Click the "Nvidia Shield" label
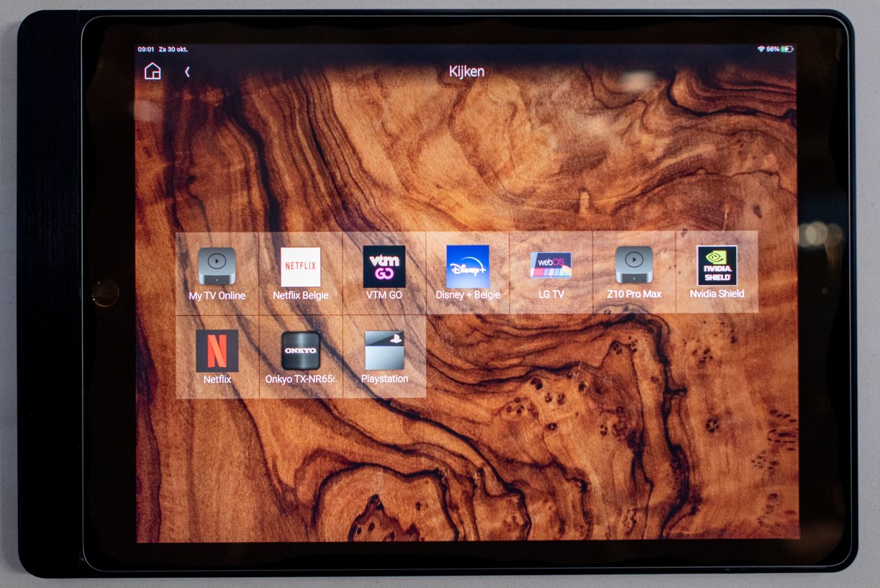 (x=717, y=294)
